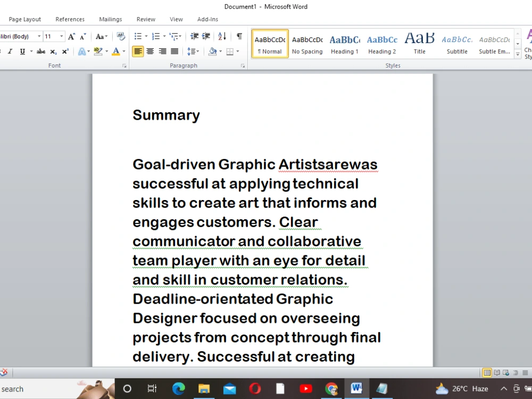Click the Grow Font icon
The height and width of the screenshot is (399, 532).
point(71,36)
